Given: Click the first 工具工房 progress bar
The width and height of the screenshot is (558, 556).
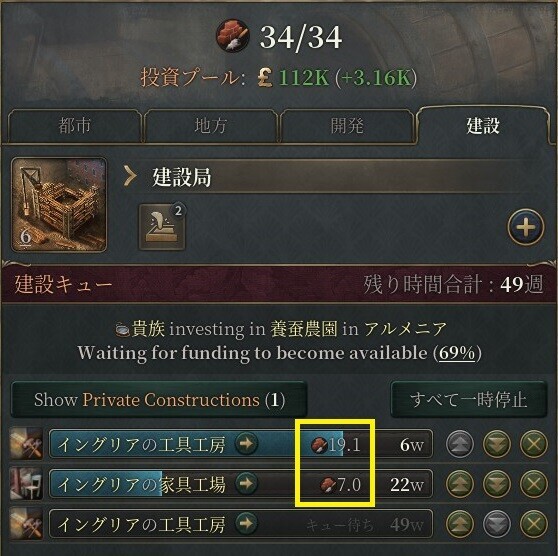Looking at the screenshot, I should 241,444.
